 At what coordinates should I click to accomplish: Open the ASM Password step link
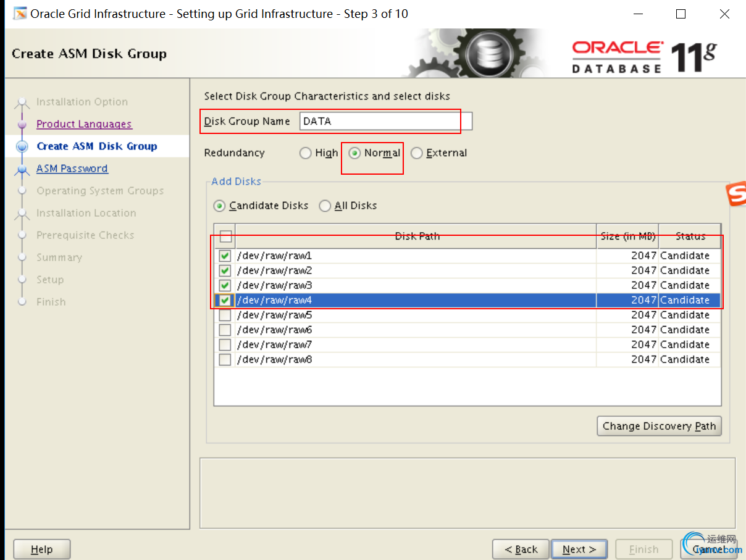[x=72, y=169]
